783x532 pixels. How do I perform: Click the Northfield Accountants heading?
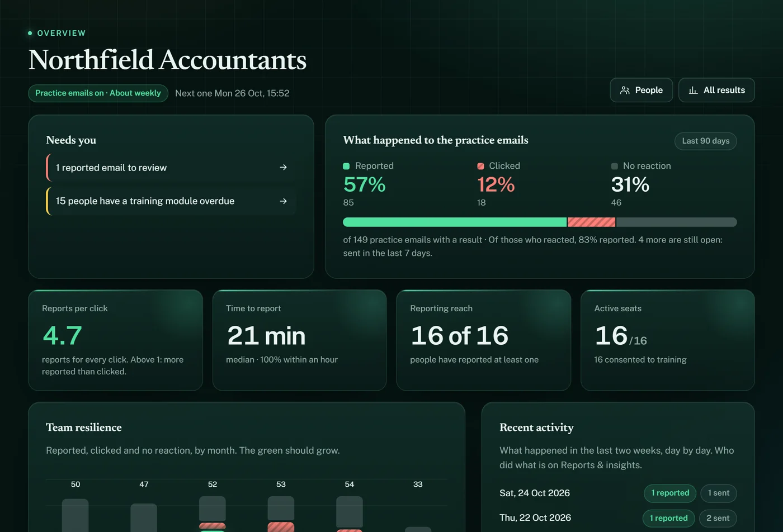coord(167,60)
